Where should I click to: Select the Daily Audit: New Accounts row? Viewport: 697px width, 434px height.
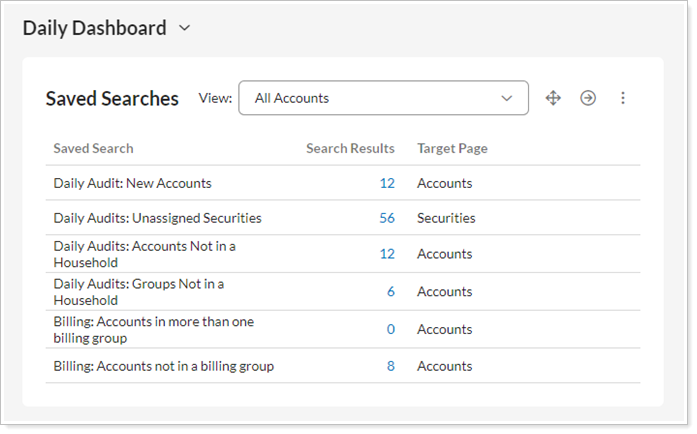tap(132, 183)
